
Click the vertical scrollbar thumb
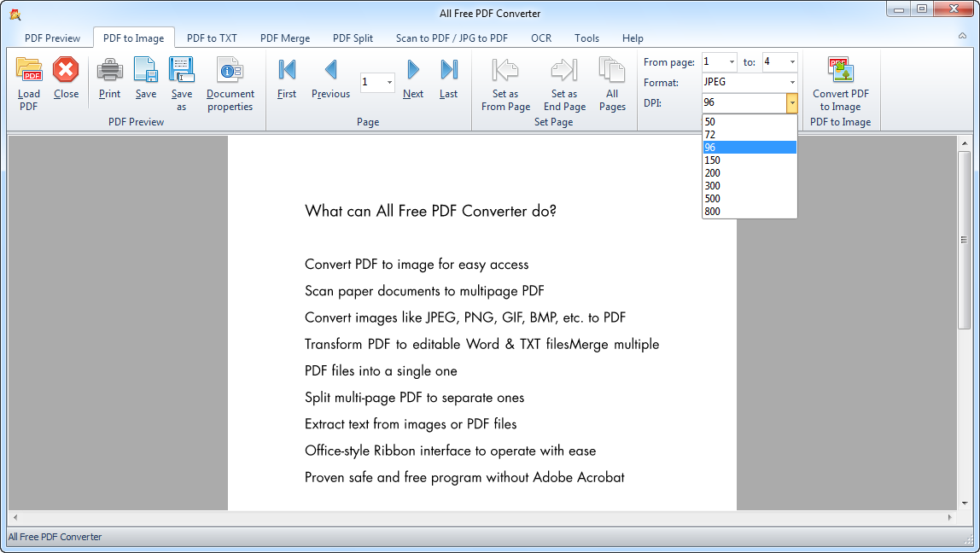point(964,241)
